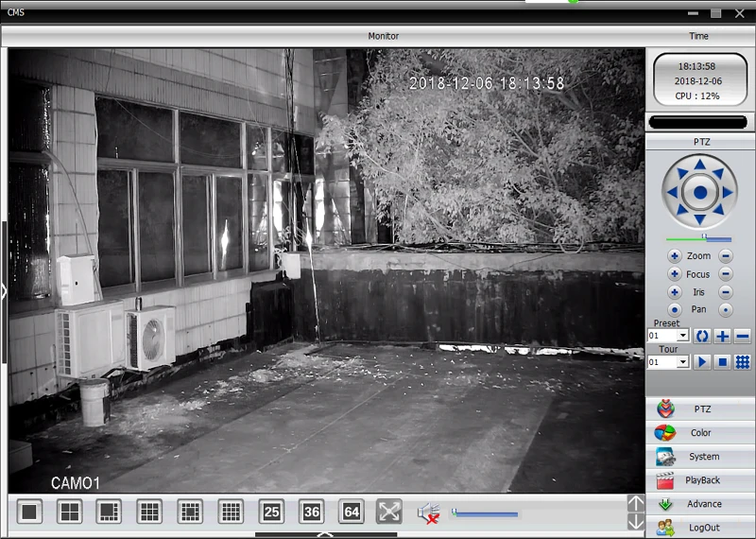756x539 pixels.
Task: Tilt camera down with PTZ arrow
Action: (700, 220)
